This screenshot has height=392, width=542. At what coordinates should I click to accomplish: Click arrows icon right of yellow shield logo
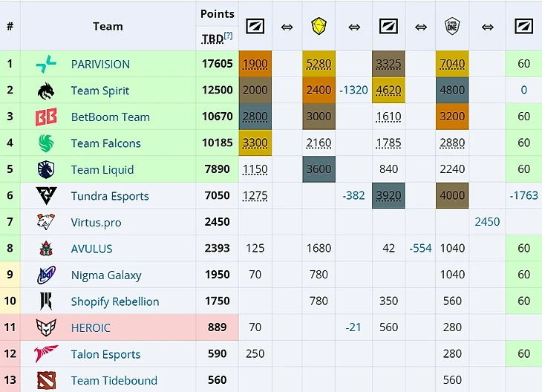354,27
